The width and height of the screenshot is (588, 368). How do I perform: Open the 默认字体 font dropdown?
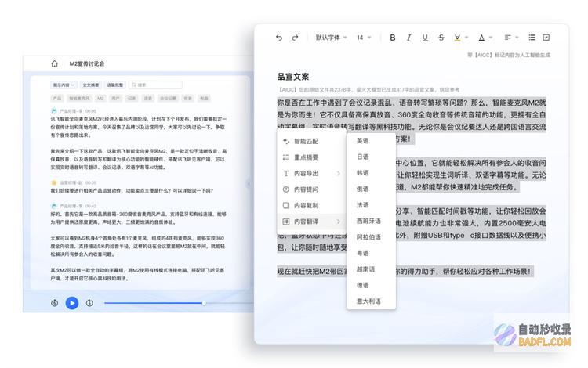click(331, 38)
